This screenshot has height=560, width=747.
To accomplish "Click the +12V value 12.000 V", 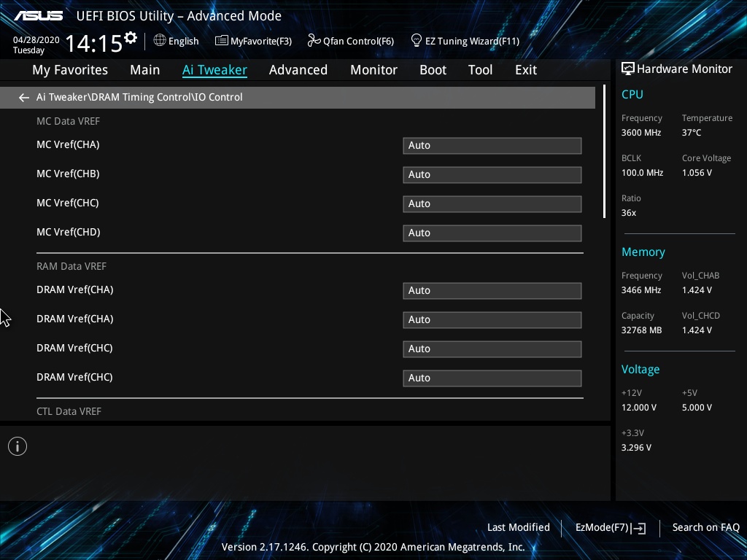I will (x=639, y=408).
